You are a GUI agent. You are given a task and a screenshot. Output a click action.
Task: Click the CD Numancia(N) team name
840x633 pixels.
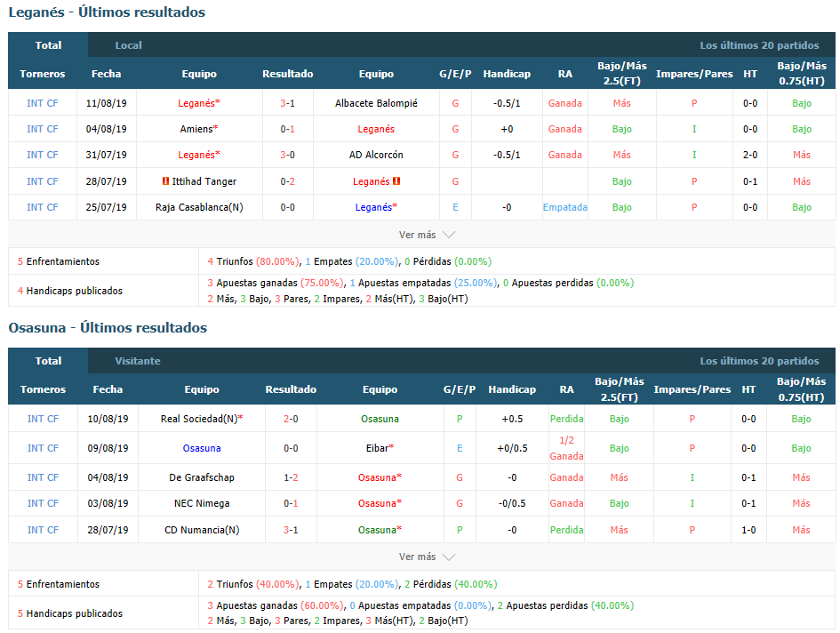(x=202, y=530)
